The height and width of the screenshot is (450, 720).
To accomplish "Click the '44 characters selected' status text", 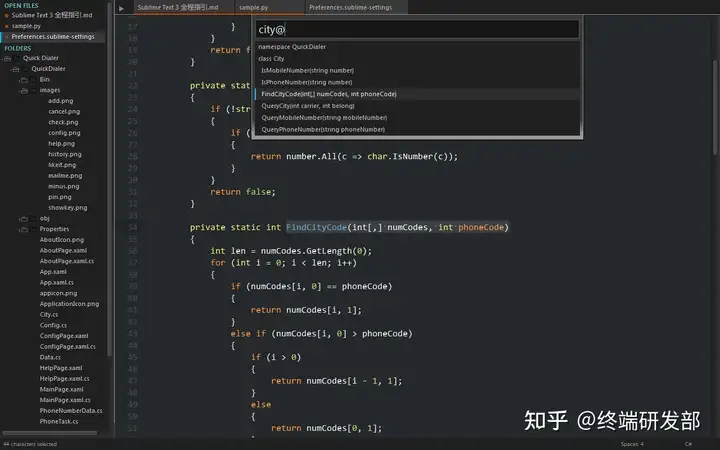I will [x=30, y=444].
